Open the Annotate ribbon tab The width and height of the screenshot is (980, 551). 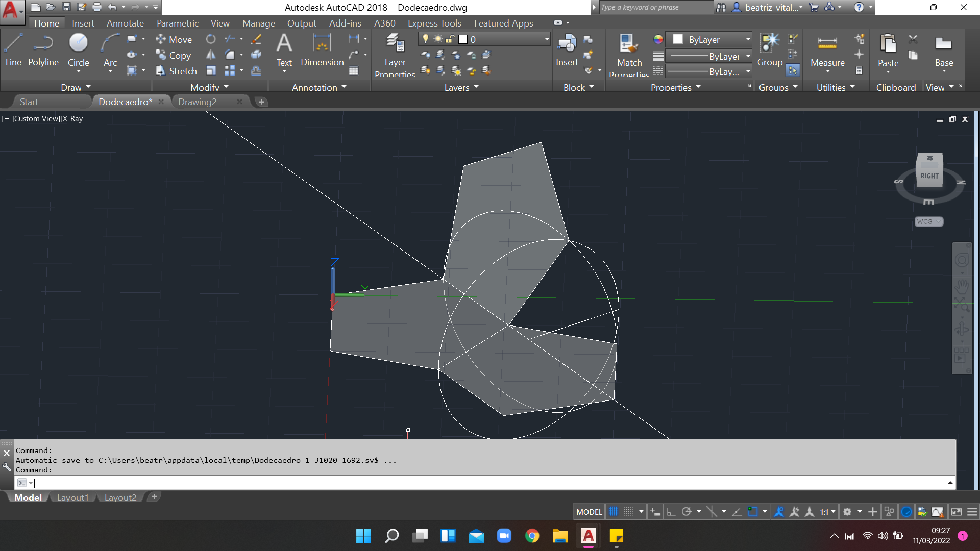pos(125,23)
